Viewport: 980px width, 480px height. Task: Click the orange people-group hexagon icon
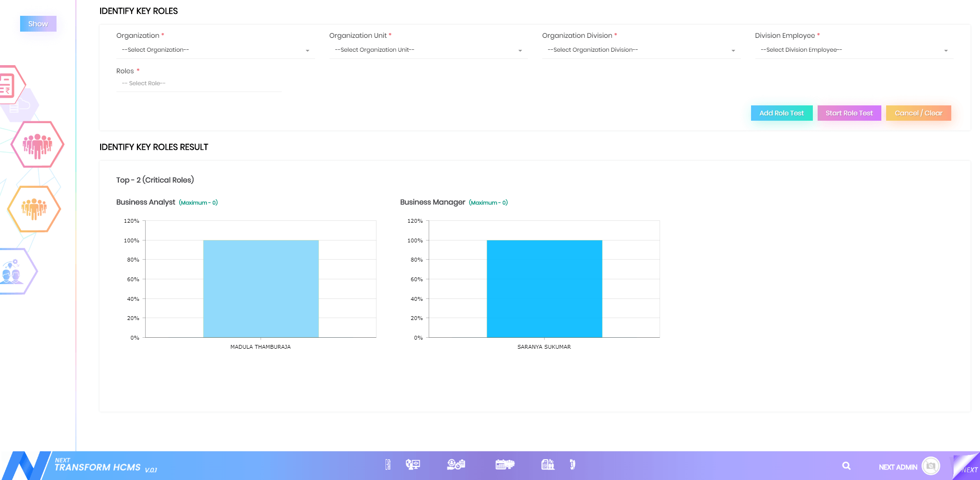pyautogui.click(x=34, y=209)
